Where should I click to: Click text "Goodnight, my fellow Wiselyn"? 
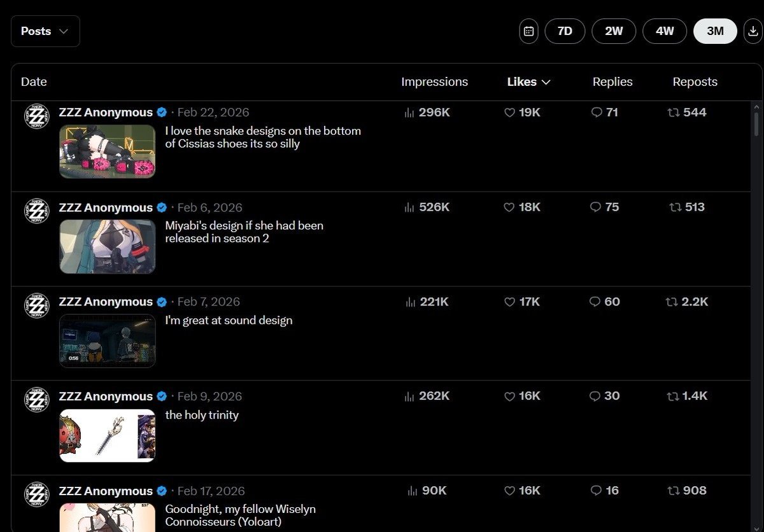point(240,509)
